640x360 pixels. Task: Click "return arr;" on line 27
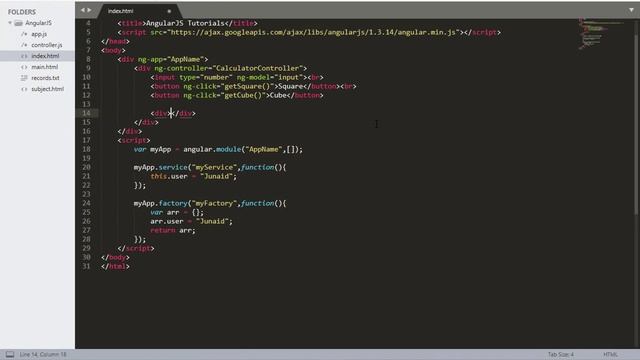tap(173, 230)
